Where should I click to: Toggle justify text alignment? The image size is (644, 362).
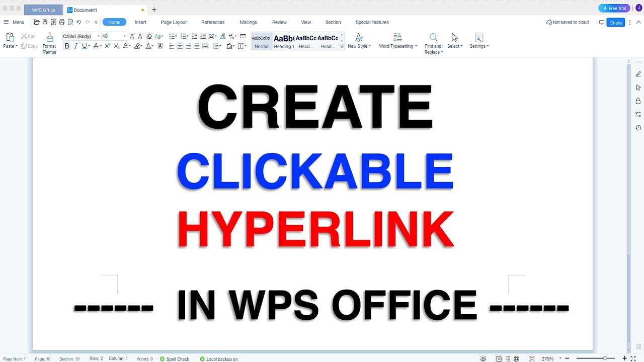click(197, 46)
